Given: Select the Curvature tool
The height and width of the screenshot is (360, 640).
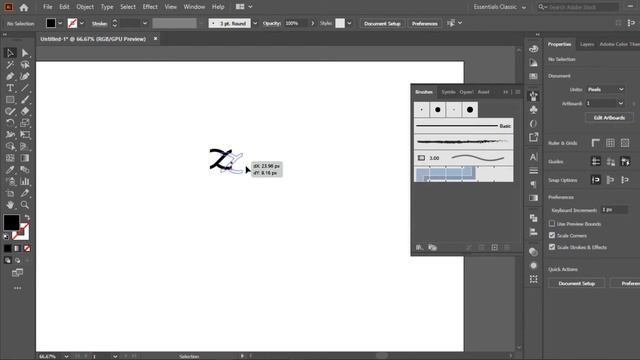Looking at the screenshot, I should point(25,76).
